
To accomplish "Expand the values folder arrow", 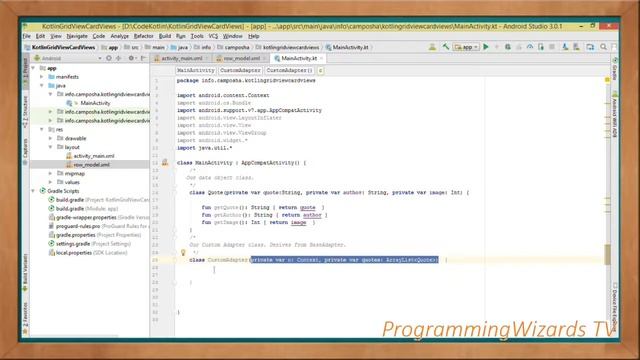I will [x=51, y=182].
